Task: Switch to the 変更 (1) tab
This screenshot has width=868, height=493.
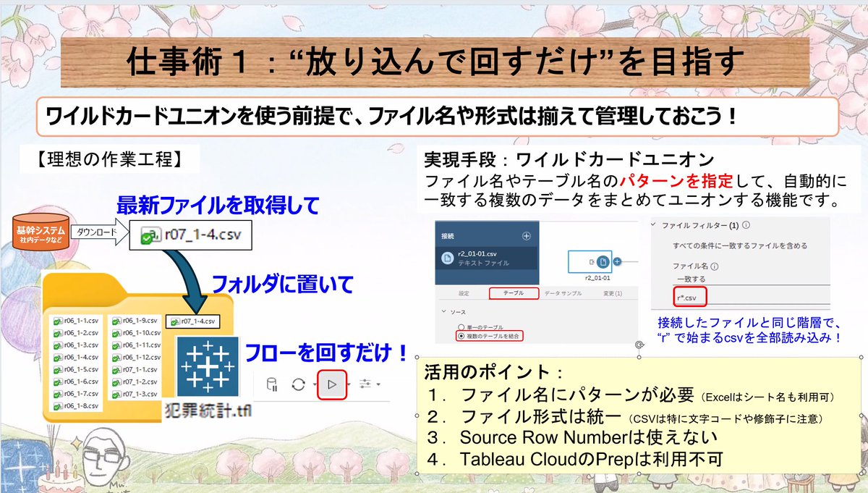Action: tap(612, 293)
